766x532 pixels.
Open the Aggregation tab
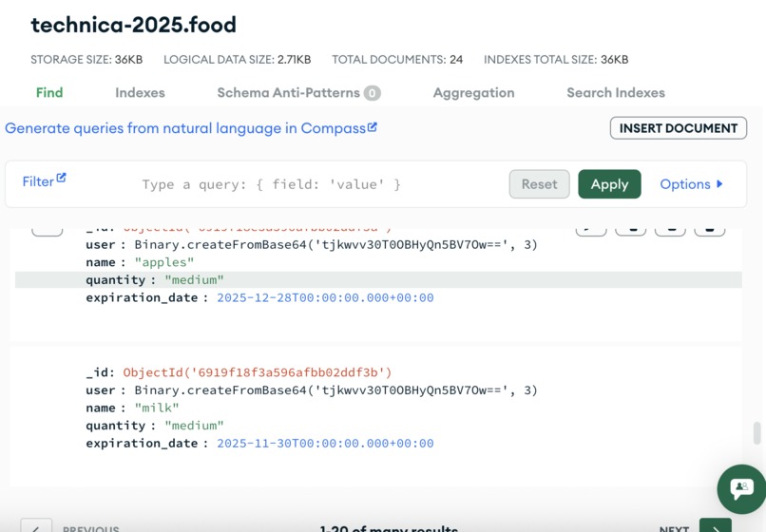(x=474, y=93)
